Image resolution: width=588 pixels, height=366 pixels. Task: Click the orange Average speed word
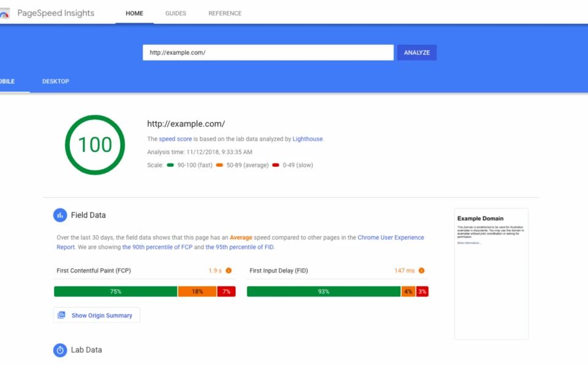(241, 238)
